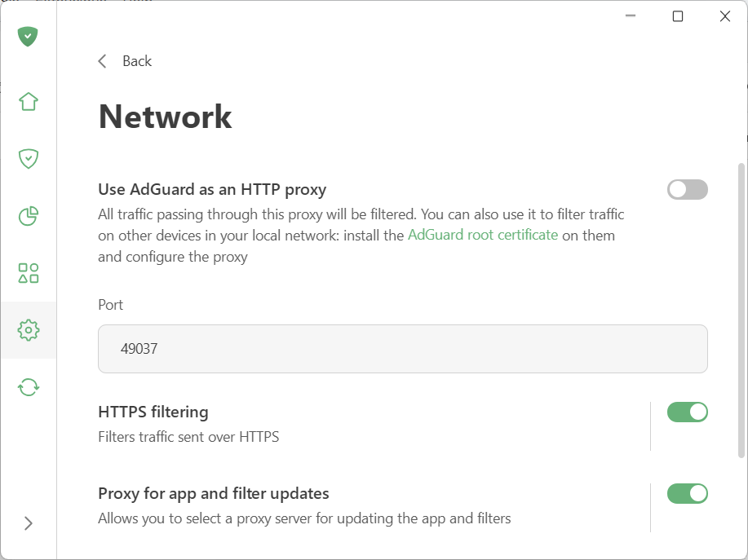Click the AdGuard shield logo icon
748x560 pixels.
[27, 36]
